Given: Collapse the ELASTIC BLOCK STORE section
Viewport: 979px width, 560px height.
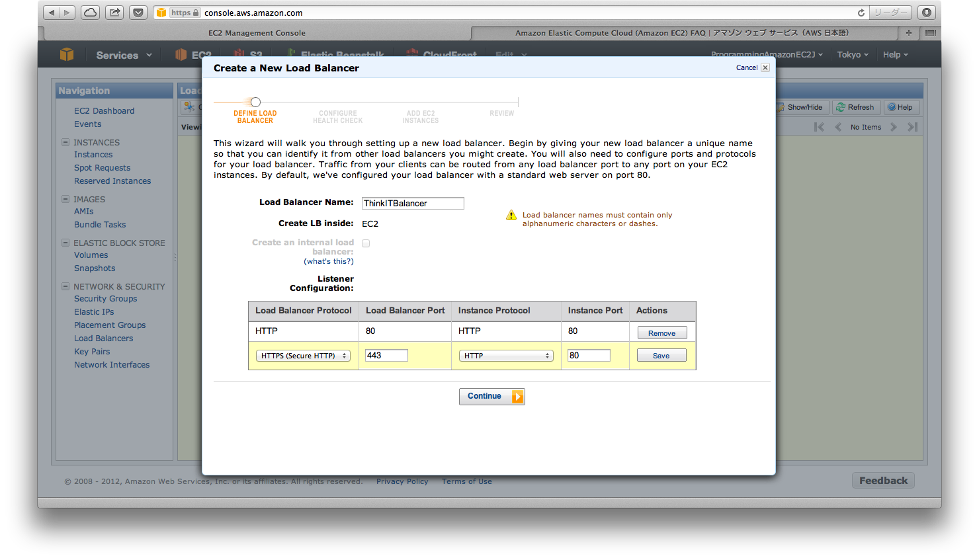Looking at the screenshot, I should [65, 243].
